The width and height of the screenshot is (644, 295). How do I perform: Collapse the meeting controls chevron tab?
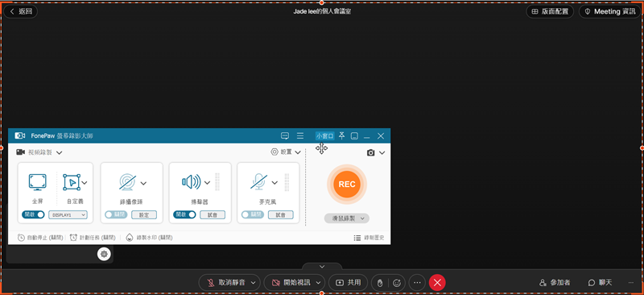[x=321, y=267]
